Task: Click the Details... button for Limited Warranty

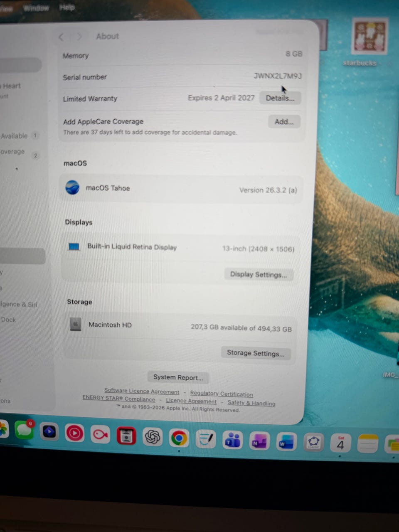Action: point(280,98)
